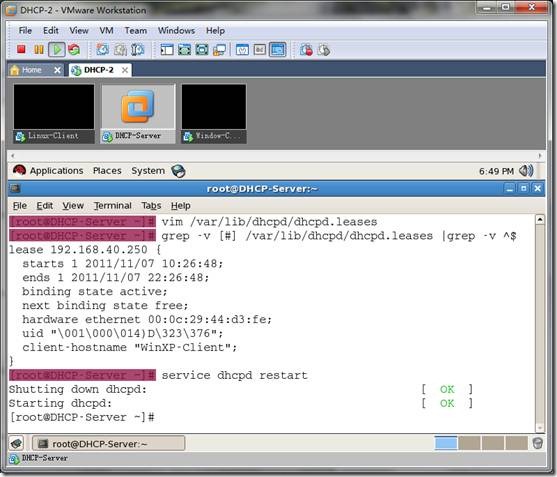Open the VM menu
This screenshot has width=557, height=477.
(x=106, y=31)
